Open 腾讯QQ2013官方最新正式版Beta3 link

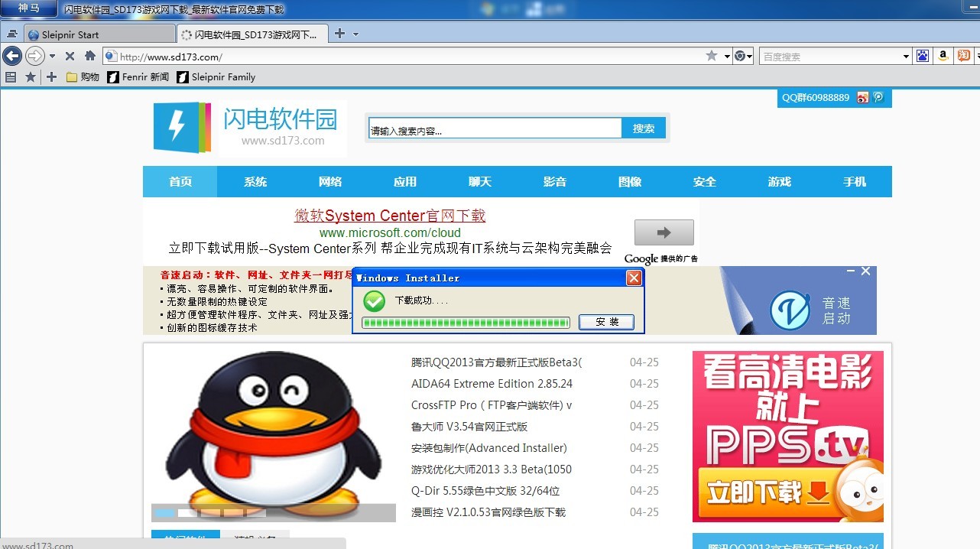pos(496,362)
